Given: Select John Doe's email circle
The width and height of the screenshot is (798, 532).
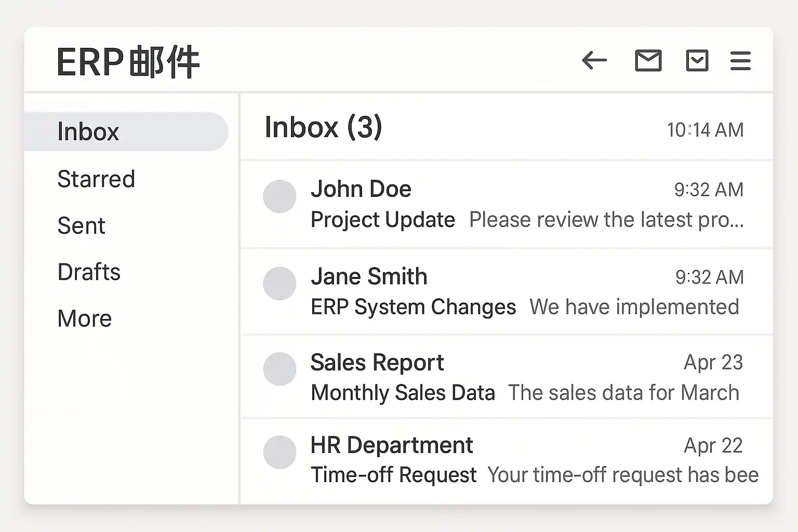Looking at the screenshot, I should click(280, 196).
